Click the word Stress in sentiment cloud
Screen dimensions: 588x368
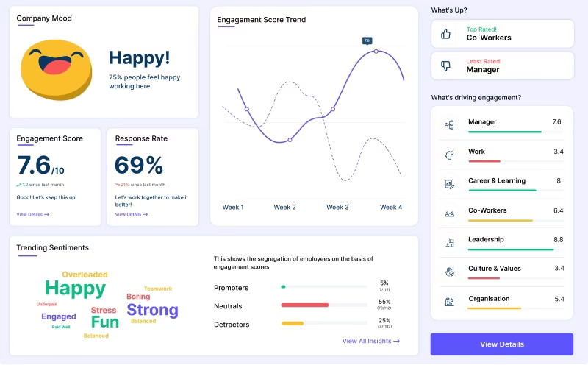[104, 310]
